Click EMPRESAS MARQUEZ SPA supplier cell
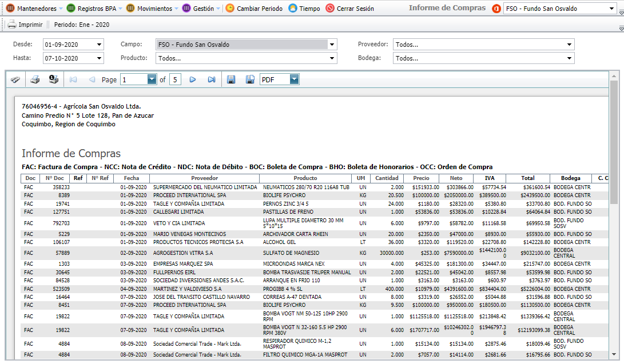 click(183, 264)
